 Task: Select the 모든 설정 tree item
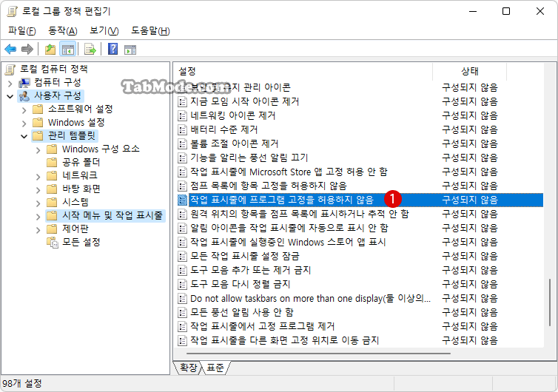pos(81,243)
